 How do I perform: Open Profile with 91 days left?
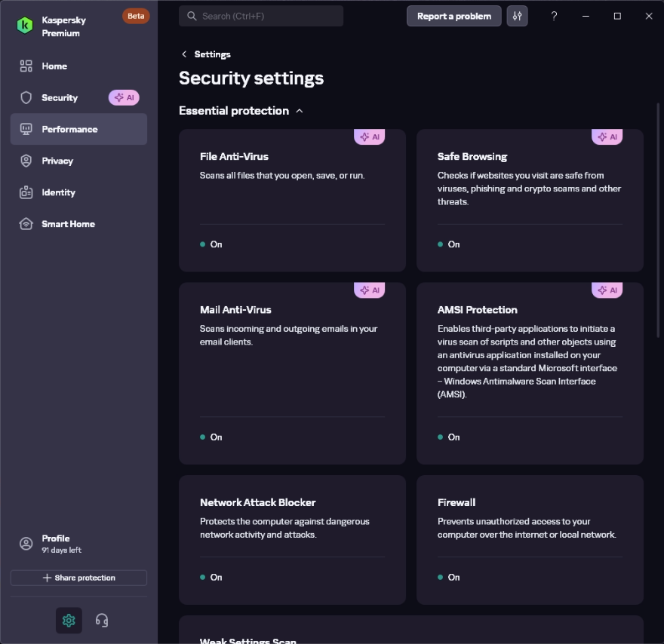[x=78, y=544]
